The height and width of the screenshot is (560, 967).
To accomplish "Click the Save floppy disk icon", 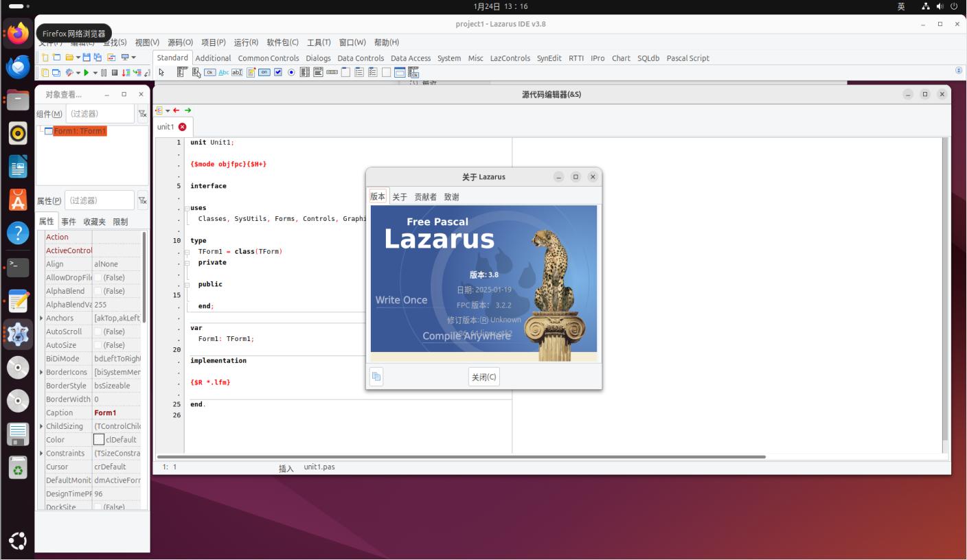I will point(87,58).
